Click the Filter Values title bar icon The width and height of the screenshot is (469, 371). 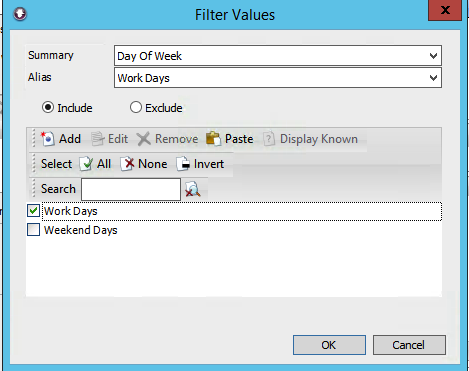tap(20, 14)
